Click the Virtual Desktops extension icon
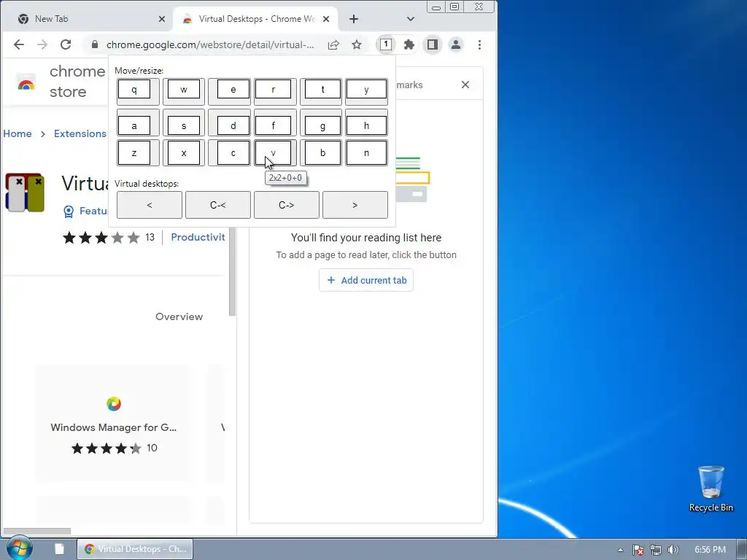This screenshot has width=747, height=560. (x=386, y=44)
